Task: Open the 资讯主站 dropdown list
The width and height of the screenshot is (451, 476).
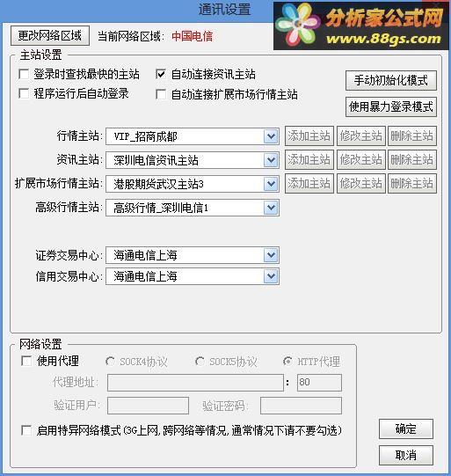Action: point(271,160)
